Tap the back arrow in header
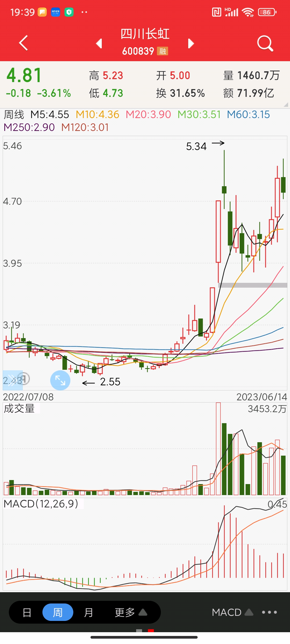 (x=23, y=43)
